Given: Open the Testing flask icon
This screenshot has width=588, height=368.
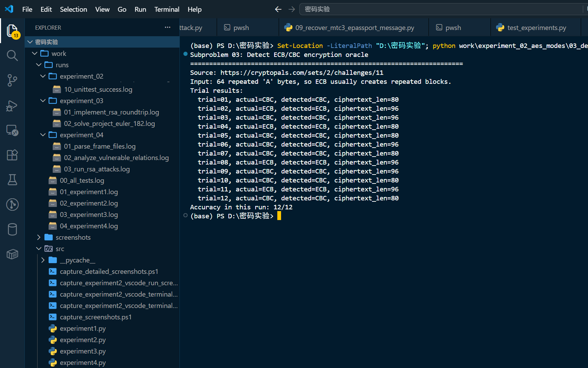Looking at the screenshot, I should (12, 180).
